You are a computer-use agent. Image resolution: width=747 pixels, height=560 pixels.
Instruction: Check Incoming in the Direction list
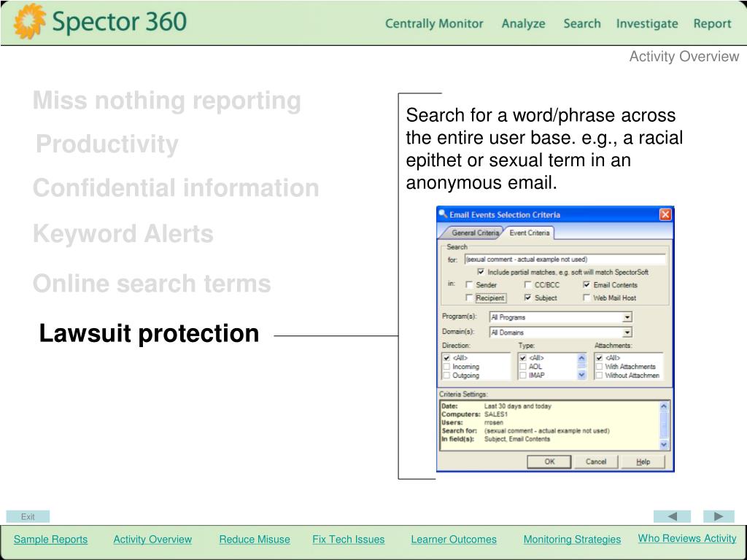[446, 367]
